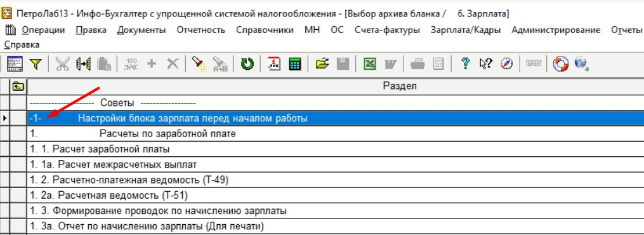This screenshot has height=235, width=644.
Task: Go up a level via folder icon
Action: click(18, 86)
